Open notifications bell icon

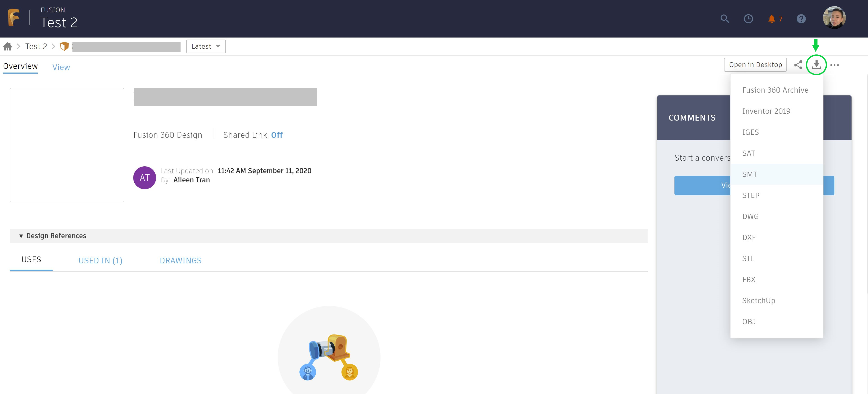771,19
